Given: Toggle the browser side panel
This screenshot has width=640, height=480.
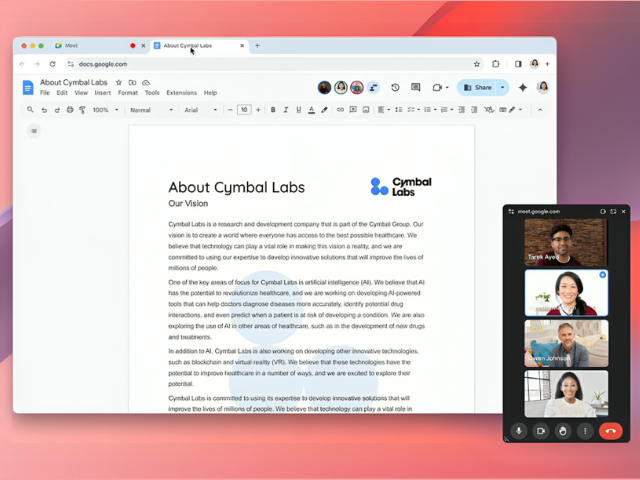Looking at the screenshot, I should tap(518, 64).
